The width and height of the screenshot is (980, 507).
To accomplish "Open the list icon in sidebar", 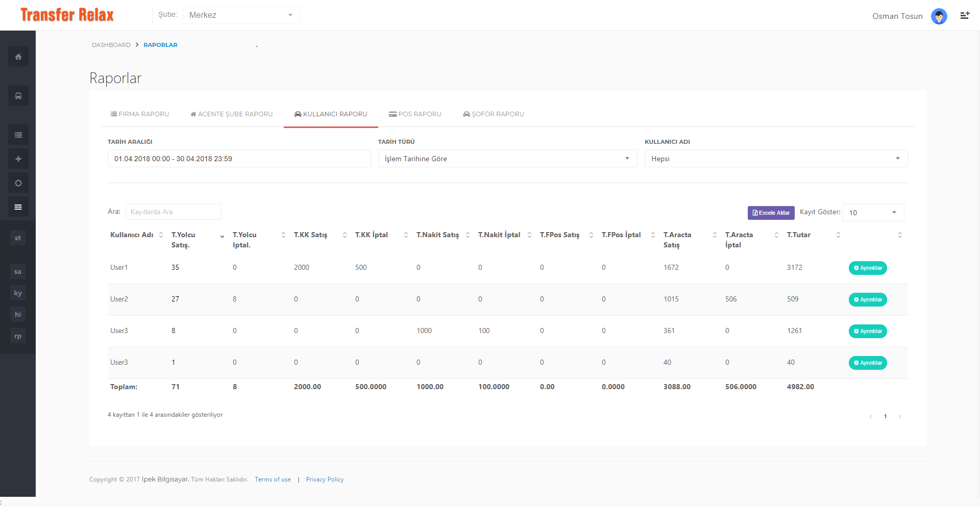I will (x=18, y=135).
